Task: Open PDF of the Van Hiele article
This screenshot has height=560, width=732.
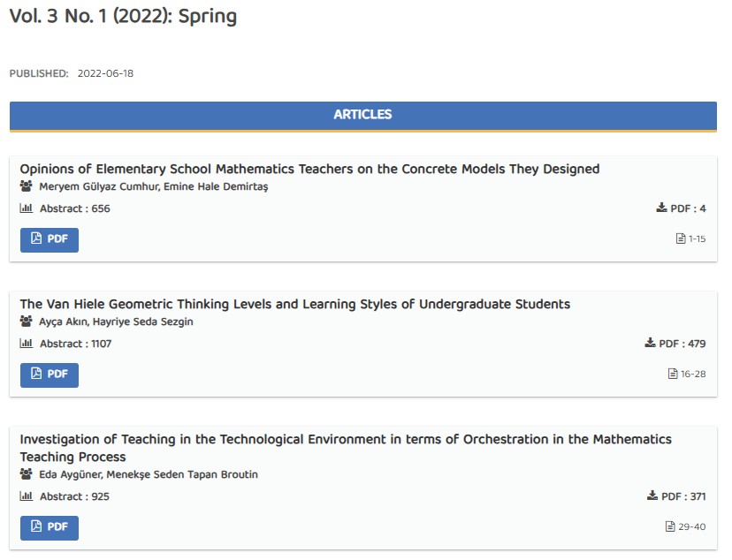Action: (50, 375)
